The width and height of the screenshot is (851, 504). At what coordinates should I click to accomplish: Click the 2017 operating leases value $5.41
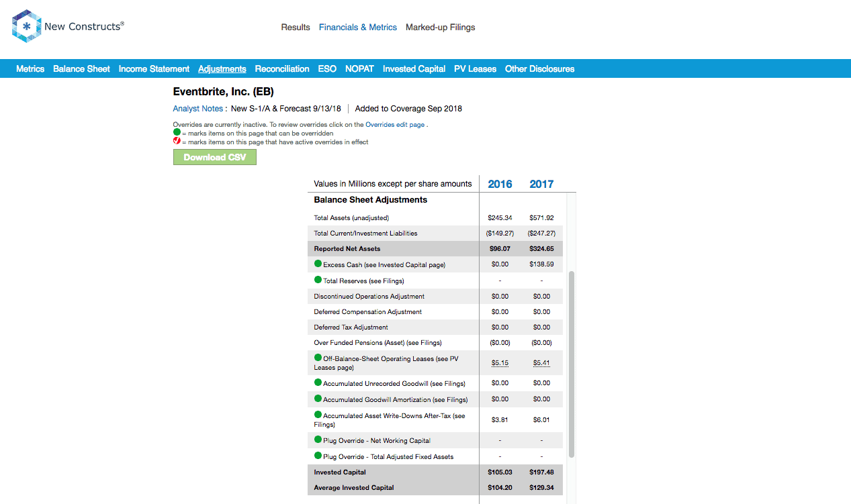[541, 363]
